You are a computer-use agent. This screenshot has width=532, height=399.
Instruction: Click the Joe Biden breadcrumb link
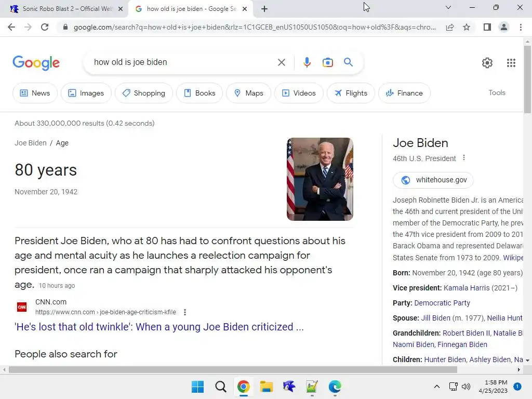tap(31, 143)
